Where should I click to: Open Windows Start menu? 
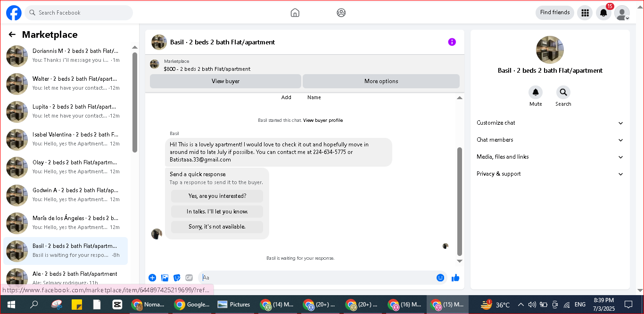click(11, 305)
